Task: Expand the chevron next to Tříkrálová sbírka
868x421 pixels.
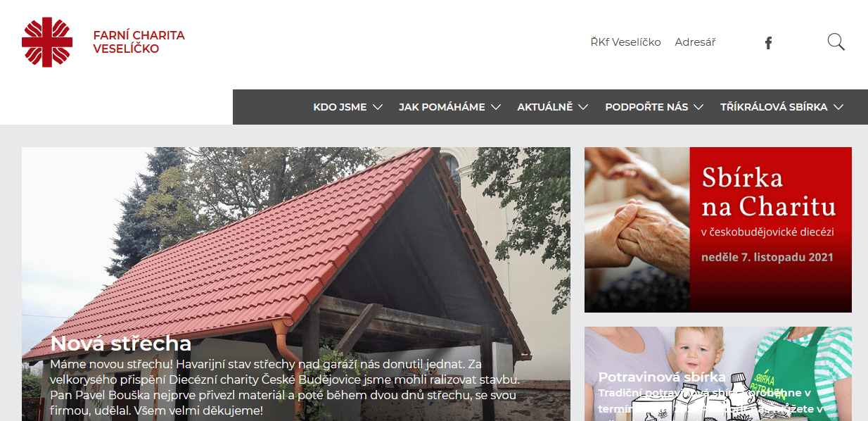Action: tap(838, 107)
